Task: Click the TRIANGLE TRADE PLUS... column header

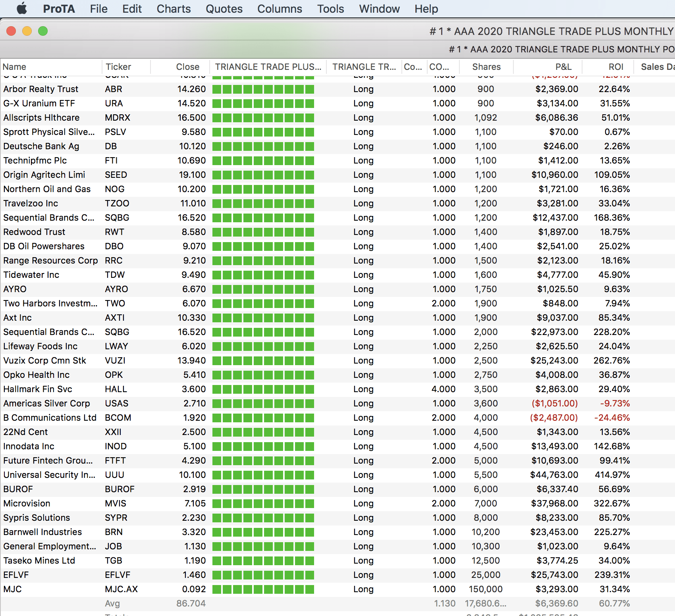Action: coord(268,67)
